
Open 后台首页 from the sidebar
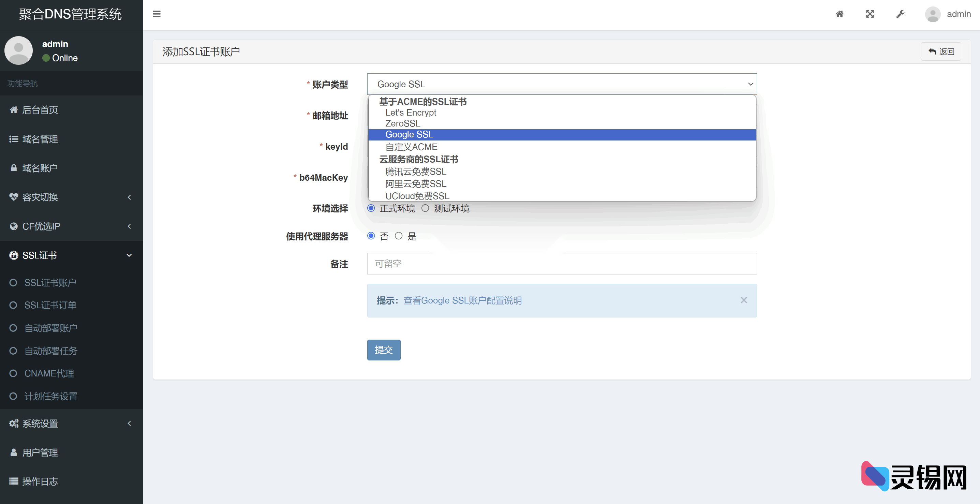click(40, 110)
